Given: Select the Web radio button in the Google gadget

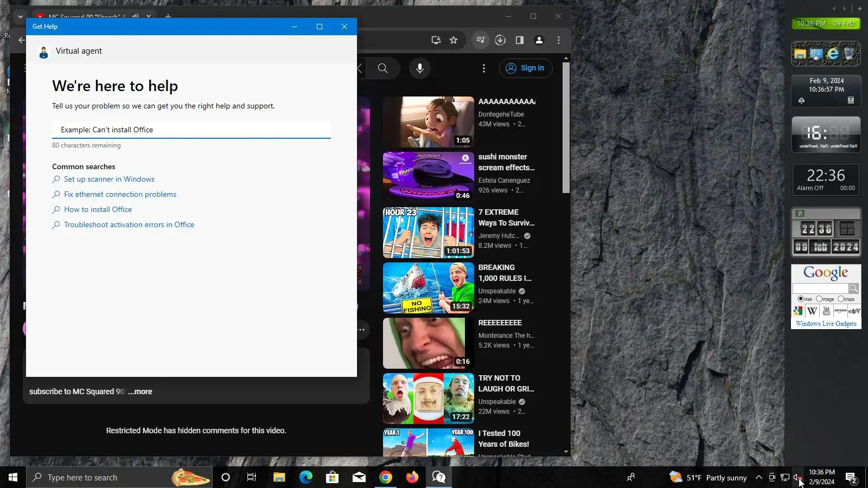Looking at the screenshot, I should pyautogui.click(x=801, y=299).
